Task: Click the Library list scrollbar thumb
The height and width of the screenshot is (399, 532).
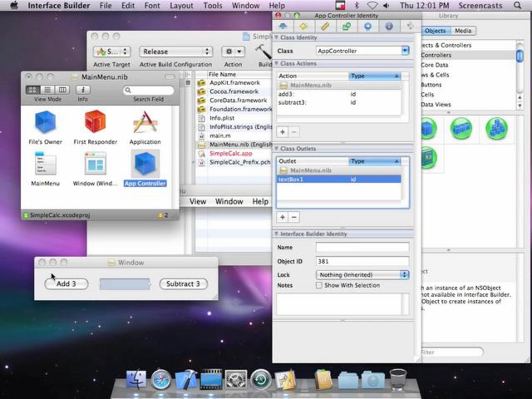Action: pos(520,56)
